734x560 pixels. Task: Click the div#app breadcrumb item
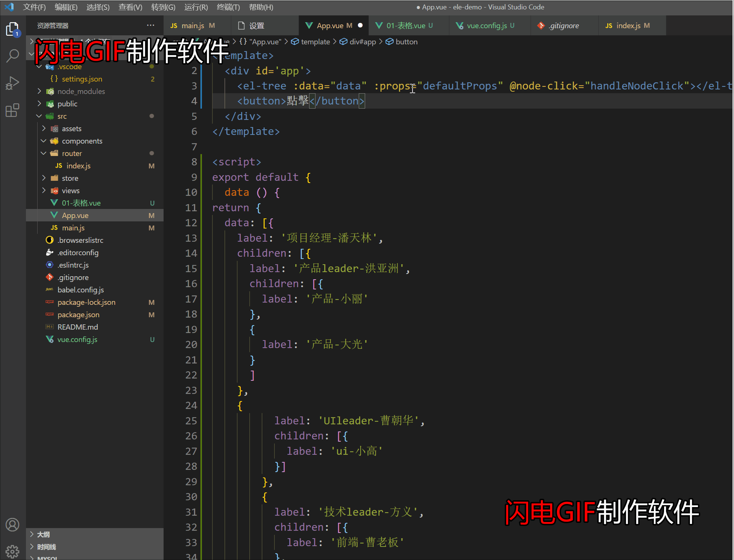(x=362, y=42)
